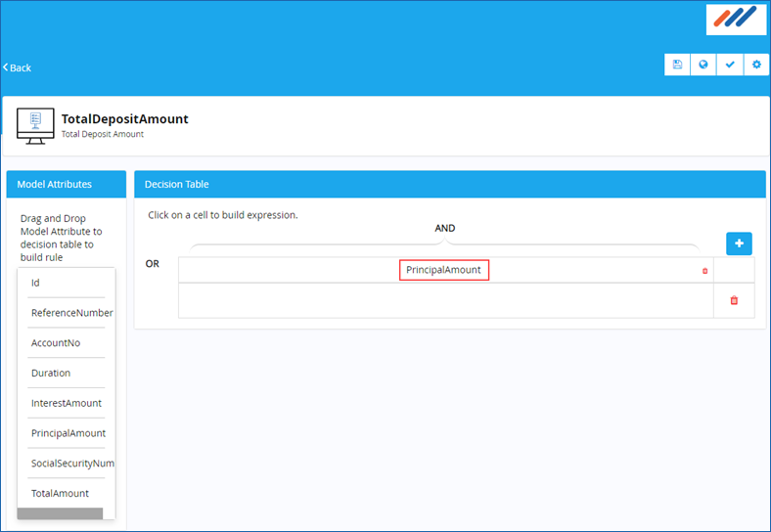Delete the second row via trash icon
The image size is (771, 532).
click(x=734, y=300)
